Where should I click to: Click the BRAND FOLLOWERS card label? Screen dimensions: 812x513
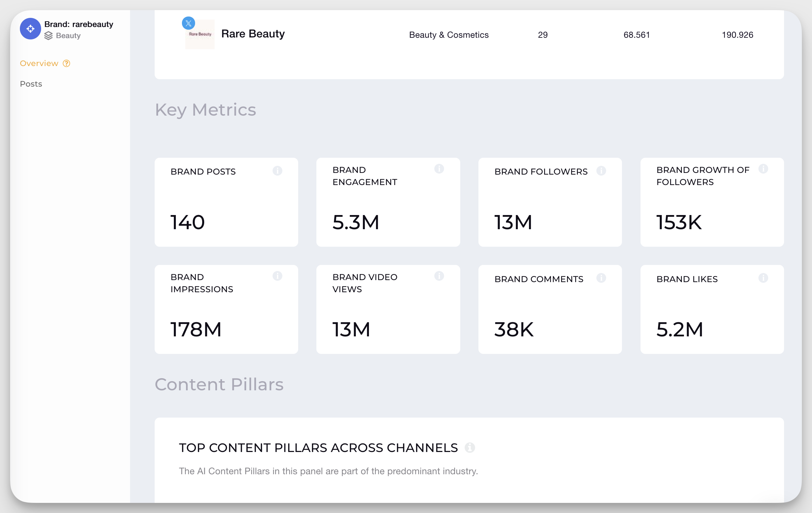(541, 172)
